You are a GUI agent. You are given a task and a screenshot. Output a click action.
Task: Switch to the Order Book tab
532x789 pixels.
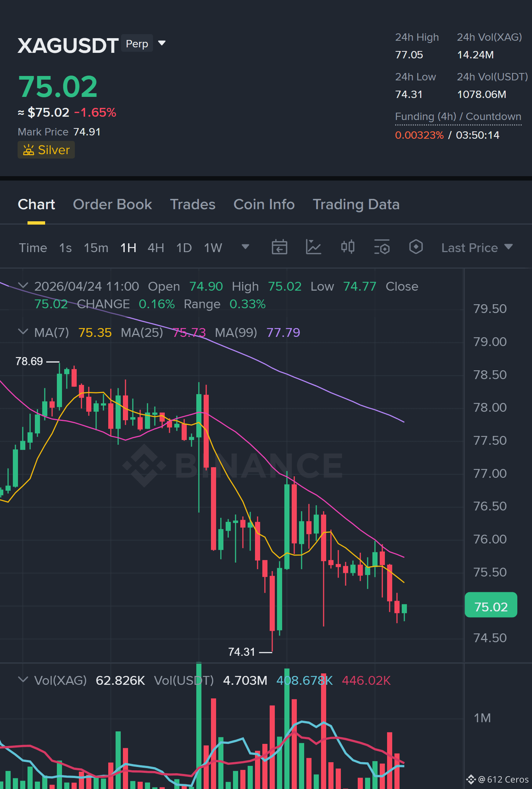[x=112, y=204]
